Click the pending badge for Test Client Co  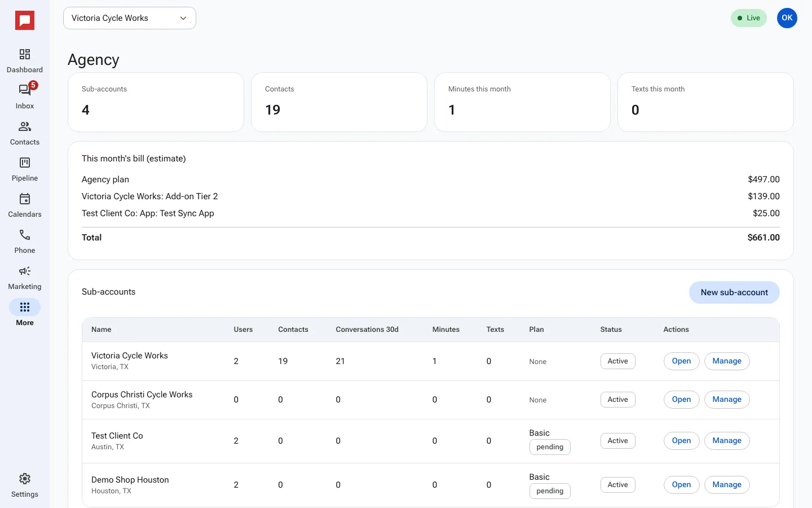click(x=550, y=447)
